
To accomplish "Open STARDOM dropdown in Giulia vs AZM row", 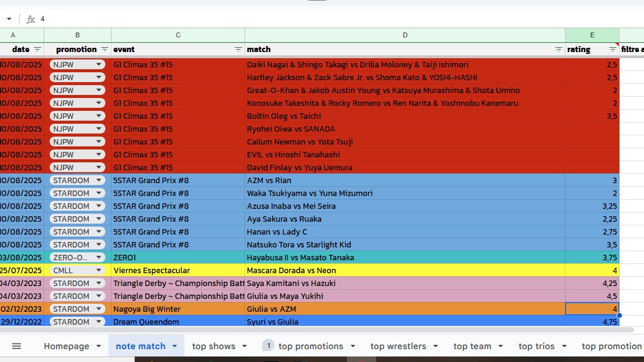I will coord(99,309).
